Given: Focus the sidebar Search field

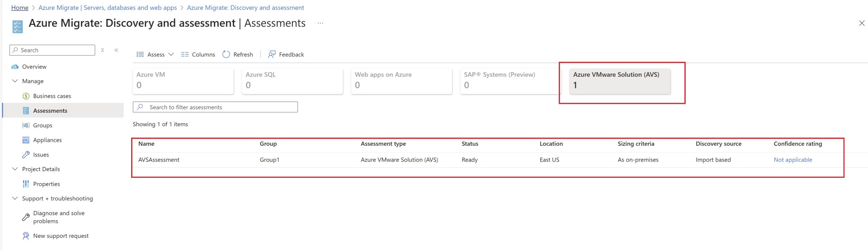Looking at the screenshot, I should [x=52, y=50].
